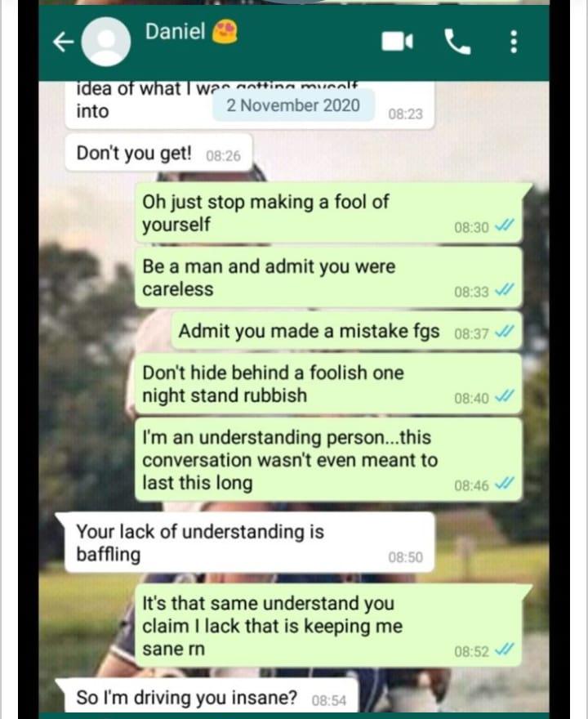Open the three-dot more options menu
The width and height of the screenshot is (588, 719).
point(514,42)
